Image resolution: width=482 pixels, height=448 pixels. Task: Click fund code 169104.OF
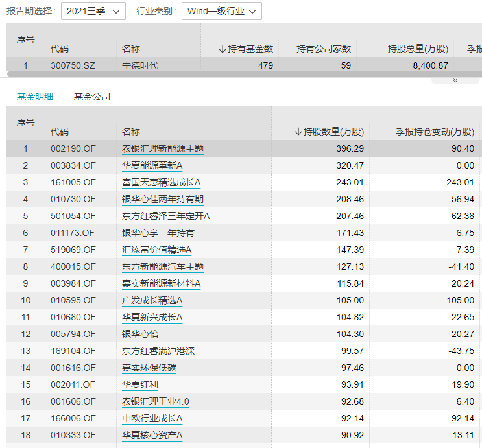click(x=73, y=351)
